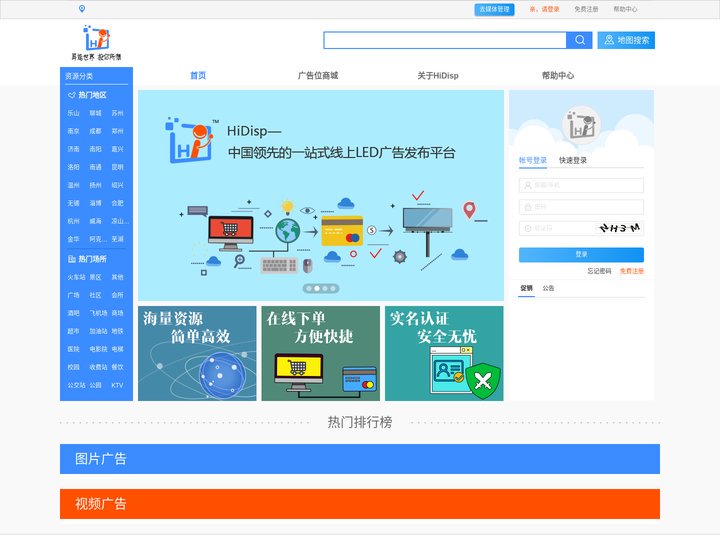Choose 广场 under hot venues
Viewport: 720px width, 540px height.
coord(73,295)
